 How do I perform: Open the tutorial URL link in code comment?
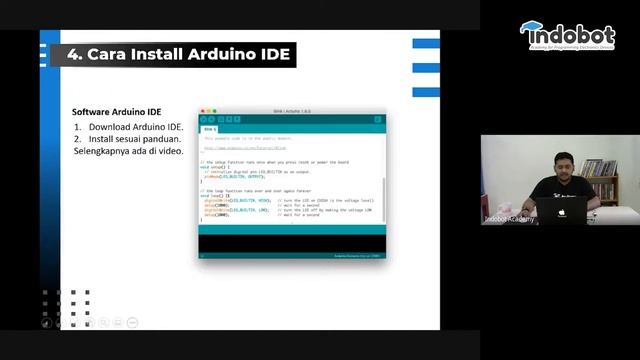245,148
